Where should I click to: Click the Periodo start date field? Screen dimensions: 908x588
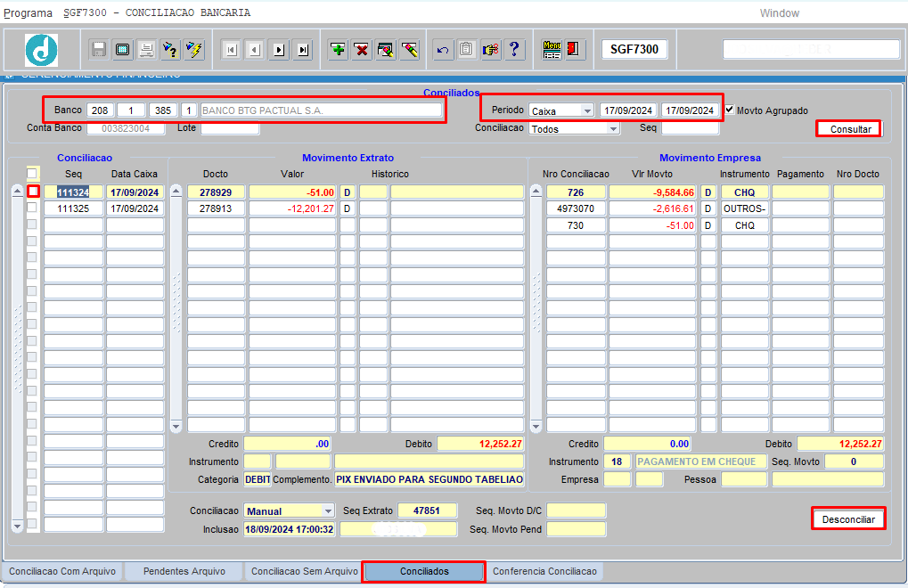click(x=628, y=110)
